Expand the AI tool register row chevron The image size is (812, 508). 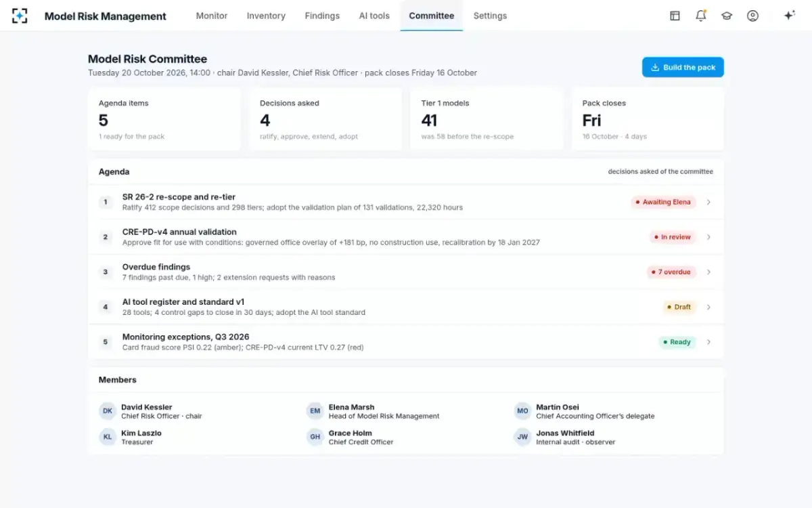(x=708, y=307)
